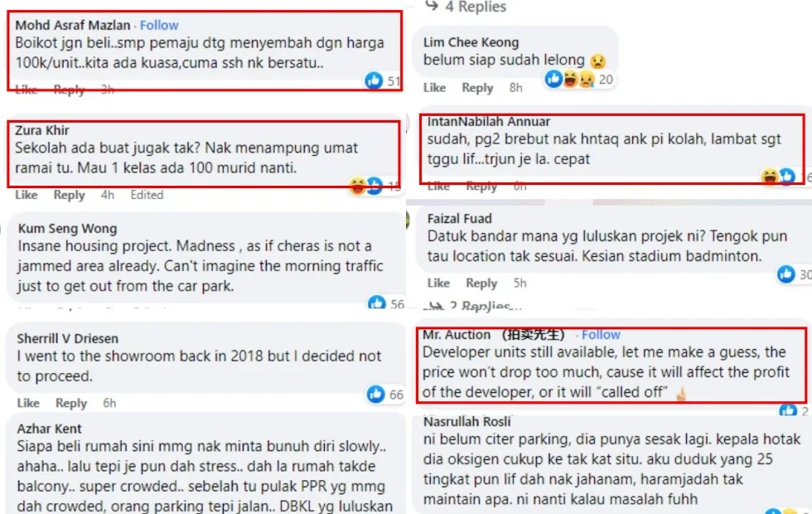
Task: Open Kum Seng Wong's profile name
Action: coord(68,229)
